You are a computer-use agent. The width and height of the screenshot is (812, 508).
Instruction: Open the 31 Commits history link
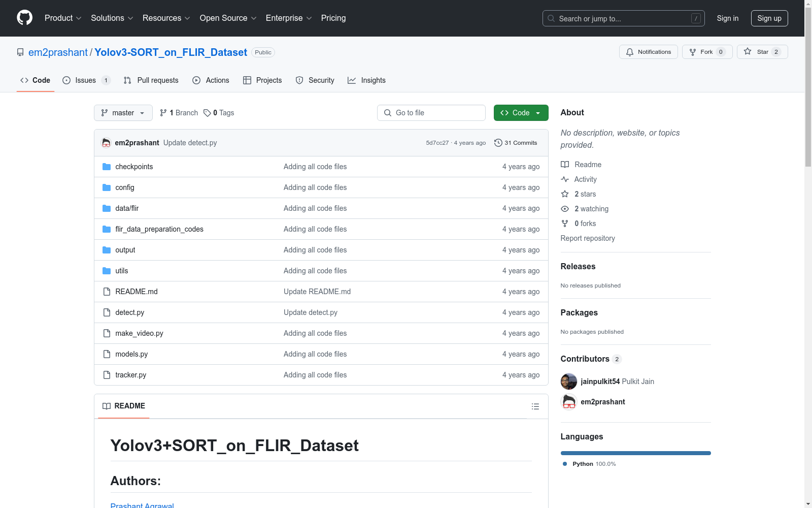tap(516, 143)
